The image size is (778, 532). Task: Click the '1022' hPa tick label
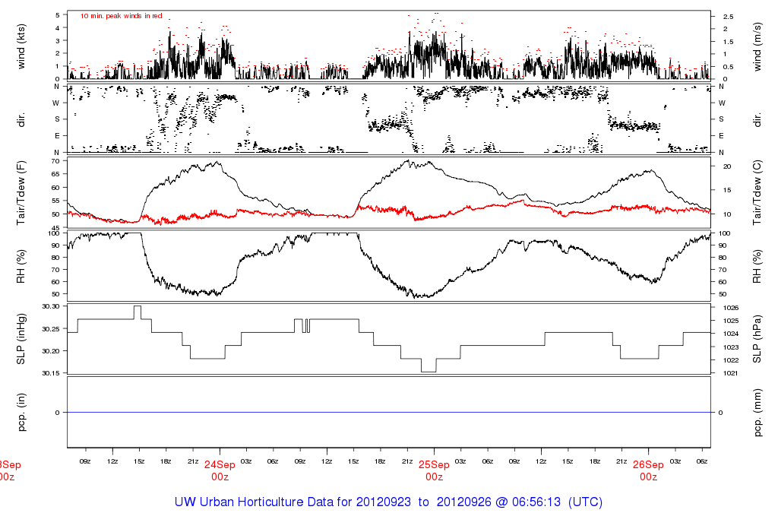[x=731, y=359]
